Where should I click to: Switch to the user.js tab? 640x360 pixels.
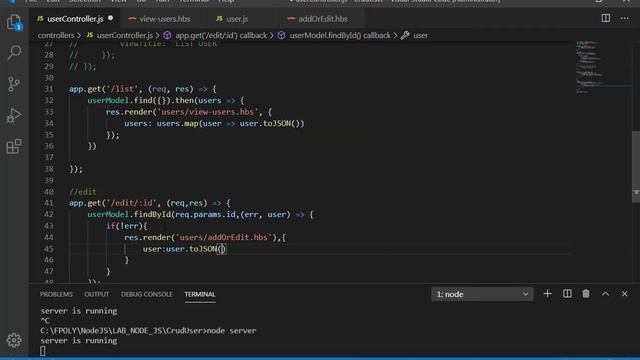click(x=237, y=19)
